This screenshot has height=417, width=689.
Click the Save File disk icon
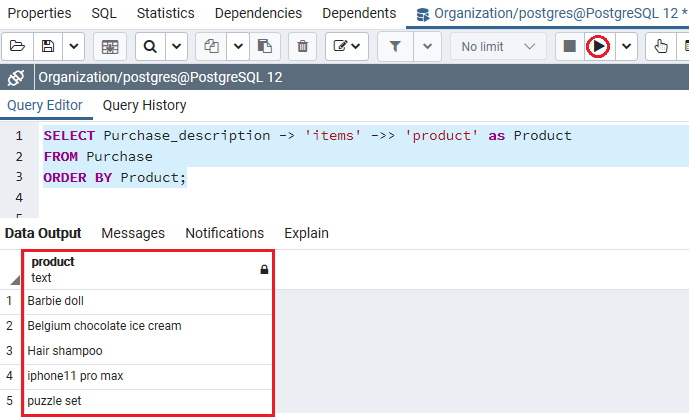[47, 46]
